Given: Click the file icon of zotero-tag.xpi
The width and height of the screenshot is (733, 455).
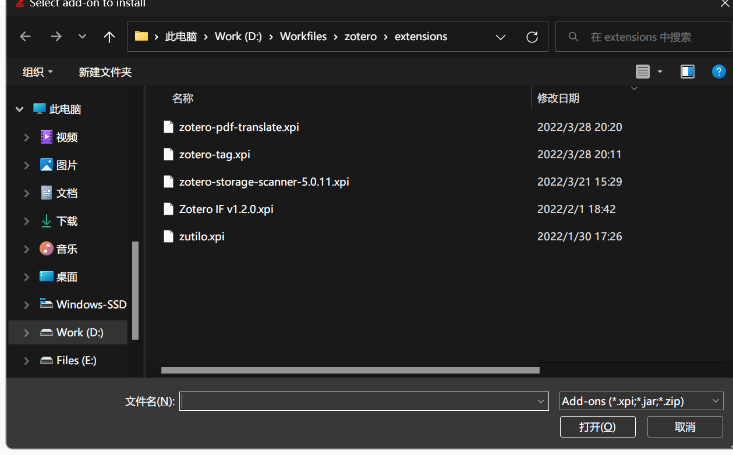Looking at the screenshot, I should 168,154.
